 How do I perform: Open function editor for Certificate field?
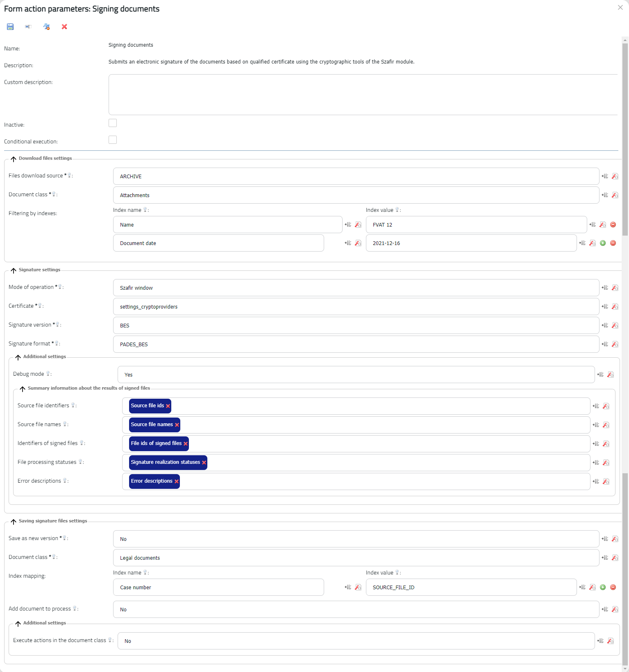(615, 306)
